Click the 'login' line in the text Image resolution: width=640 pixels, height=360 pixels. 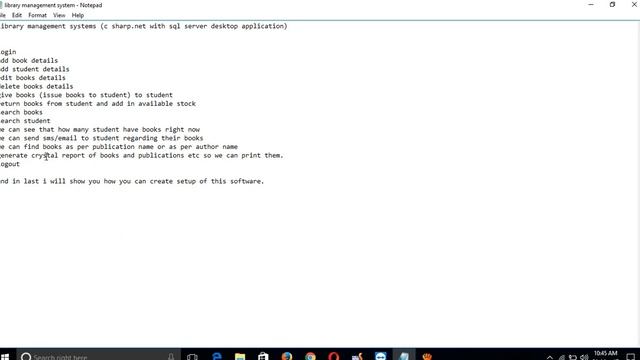pos(8,52)
